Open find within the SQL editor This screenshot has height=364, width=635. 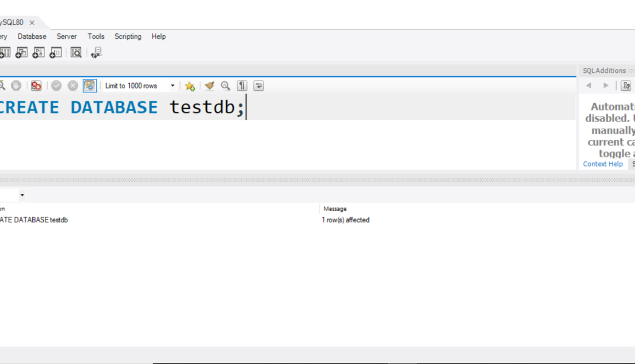coord(226,85)
